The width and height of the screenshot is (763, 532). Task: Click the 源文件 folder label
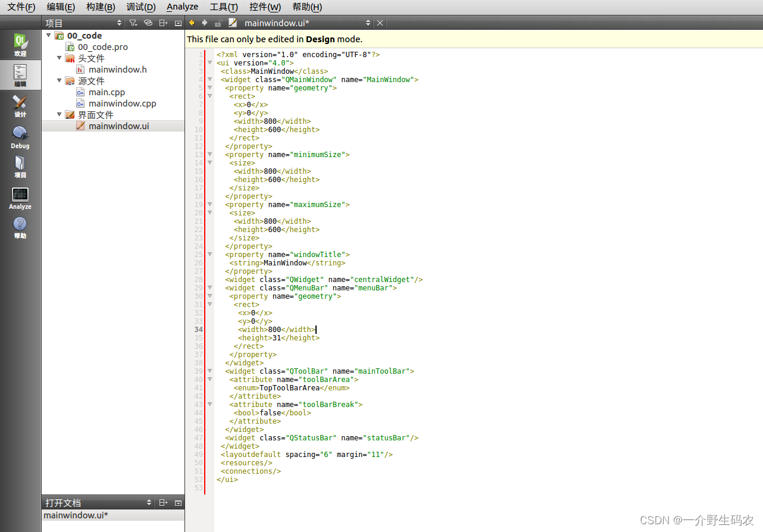tap(91, 80)
